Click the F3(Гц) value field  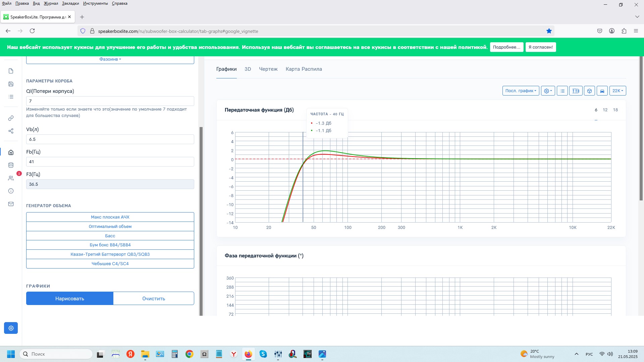click(x=110, y=184)
